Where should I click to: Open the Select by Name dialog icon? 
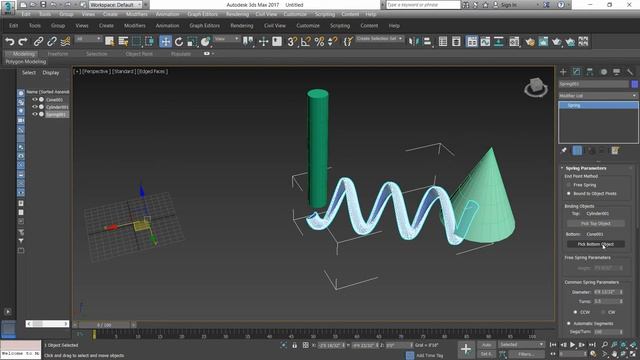[123, 41]
